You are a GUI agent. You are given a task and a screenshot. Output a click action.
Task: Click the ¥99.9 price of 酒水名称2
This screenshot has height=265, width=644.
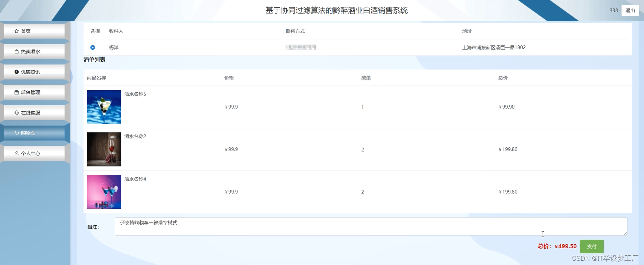click(231, 149)
